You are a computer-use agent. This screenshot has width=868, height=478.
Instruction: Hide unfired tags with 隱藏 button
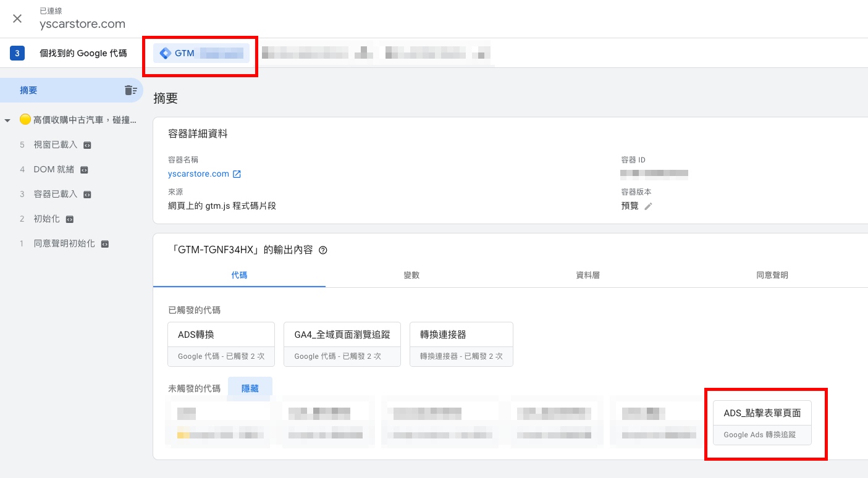(250, 389)
